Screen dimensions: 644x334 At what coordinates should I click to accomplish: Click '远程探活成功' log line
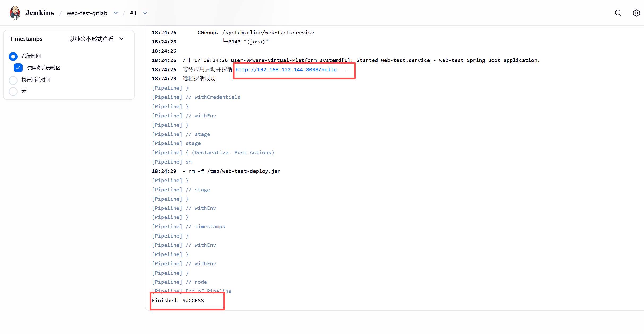[199, 78]
